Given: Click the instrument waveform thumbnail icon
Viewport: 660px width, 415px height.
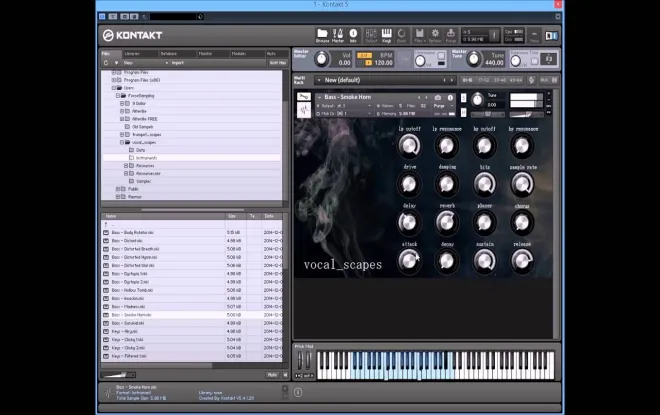Looking at the screenshot, I should point(303,110).
